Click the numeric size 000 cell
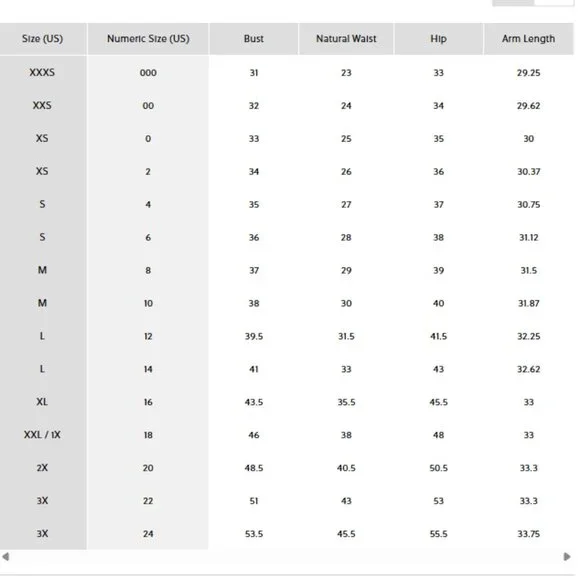The image size is (580, 580). 148,73
